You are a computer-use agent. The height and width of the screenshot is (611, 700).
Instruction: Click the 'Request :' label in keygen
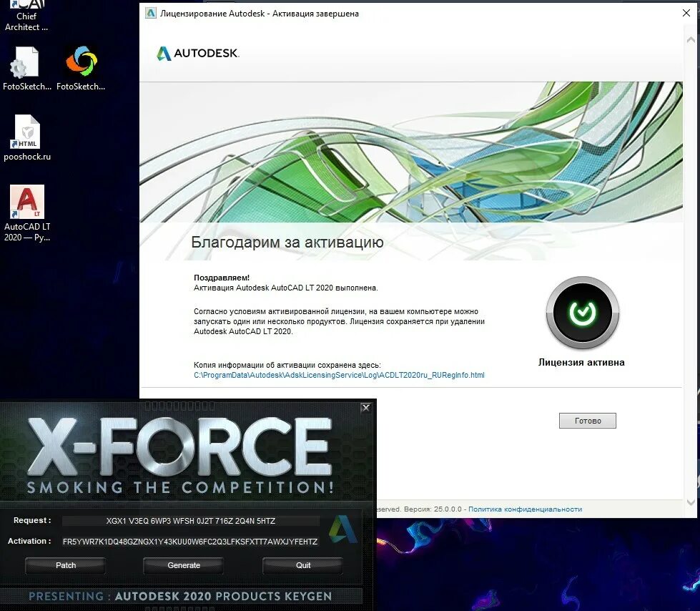[x=32, y=520]
